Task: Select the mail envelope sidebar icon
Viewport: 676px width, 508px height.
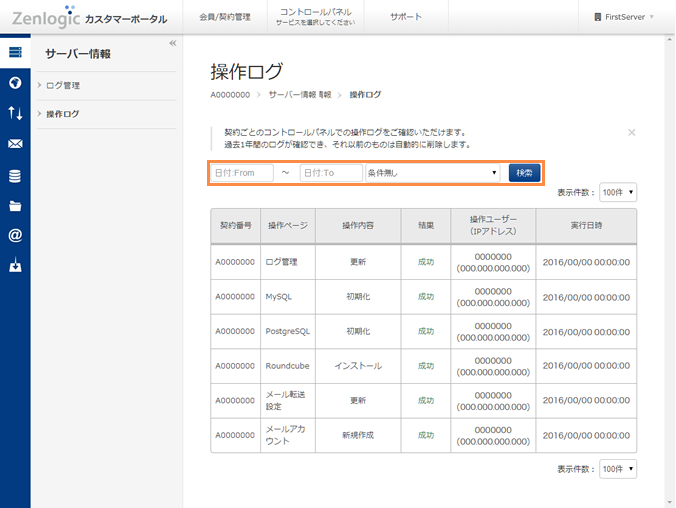Action: coord(15,144)
